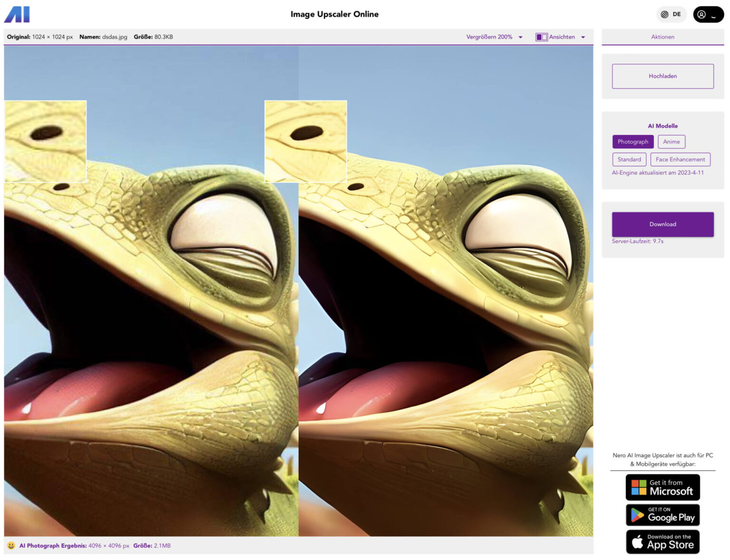The height and width of the screenshot is (560, 730).
Task: Click the Größe 80.3KB text
Action: pos(154,37)
